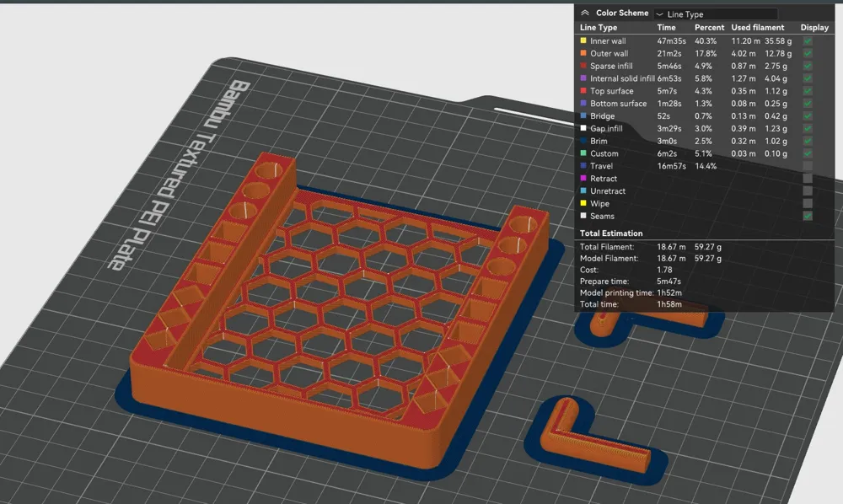
Task: Enable Travel lines display checkbox
Action: [x=808, y=166]
